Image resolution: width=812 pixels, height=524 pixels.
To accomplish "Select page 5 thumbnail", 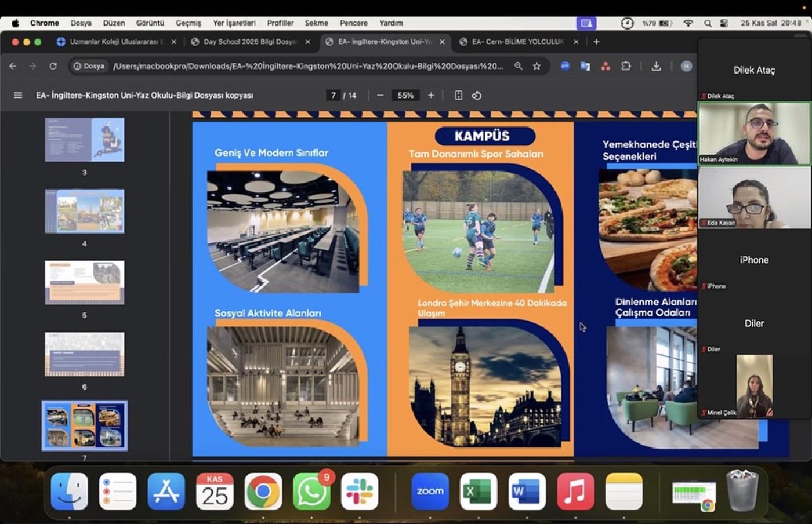I will click(85, 282).
